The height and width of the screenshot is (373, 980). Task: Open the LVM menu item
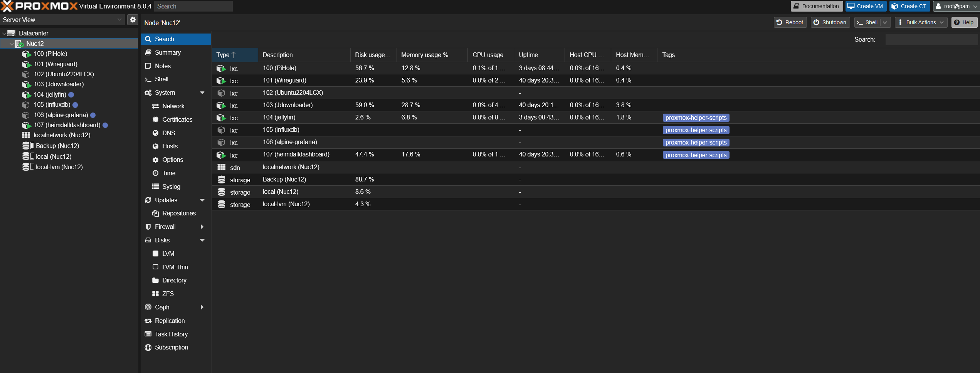tap(176, 254)
